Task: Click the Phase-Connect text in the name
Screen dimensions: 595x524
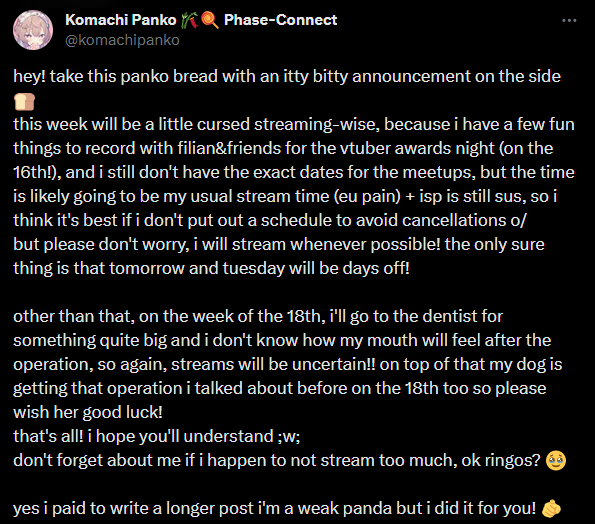Action: (x=280, y=20)
